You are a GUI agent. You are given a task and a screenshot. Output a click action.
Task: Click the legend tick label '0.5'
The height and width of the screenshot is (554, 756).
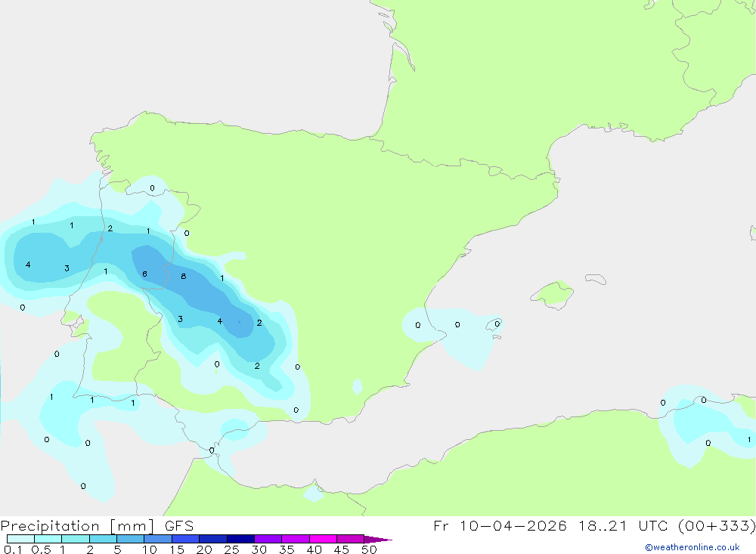click(41, 549)
